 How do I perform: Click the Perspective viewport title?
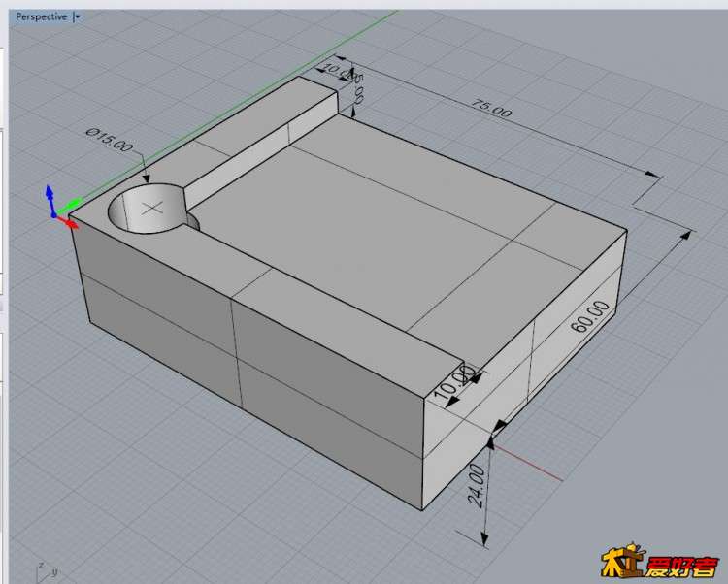[x=42, y=16]
